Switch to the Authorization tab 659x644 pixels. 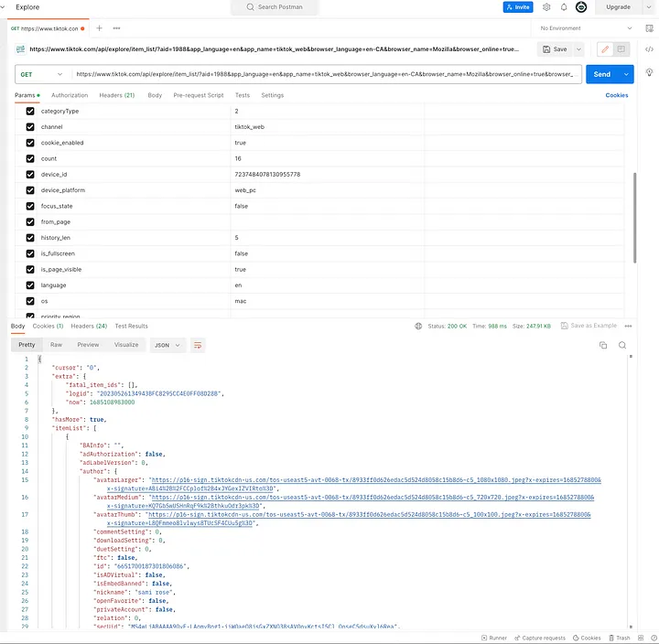pos(70,95)
